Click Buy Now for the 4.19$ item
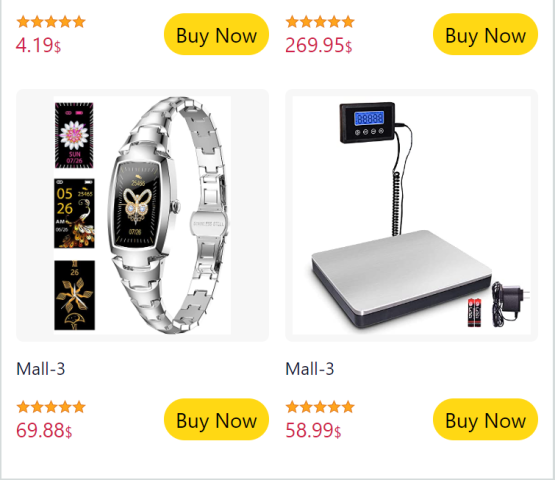This screenshot has height=480, width=555. coord(216,34)
